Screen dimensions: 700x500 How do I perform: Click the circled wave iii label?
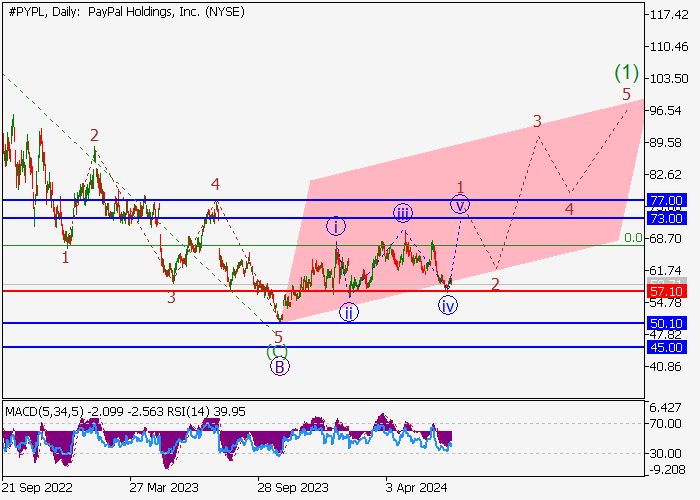pos(403,213)
